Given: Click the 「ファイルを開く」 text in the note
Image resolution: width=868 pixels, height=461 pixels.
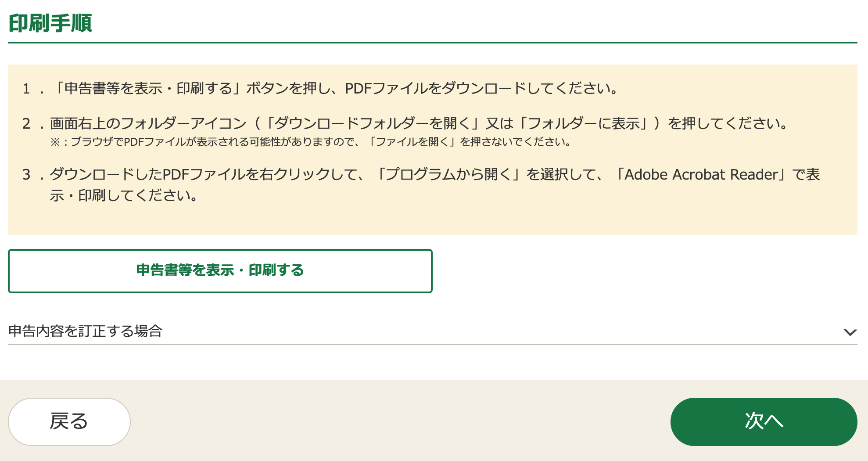Looking at the screenshot, I should pos(412,142).
